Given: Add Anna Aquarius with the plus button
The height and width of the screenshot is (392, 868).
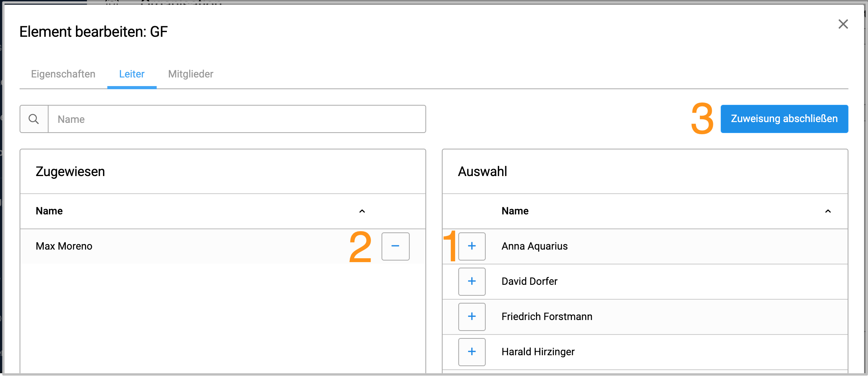Looking at the screenshot, I should [x=472, y=246].
